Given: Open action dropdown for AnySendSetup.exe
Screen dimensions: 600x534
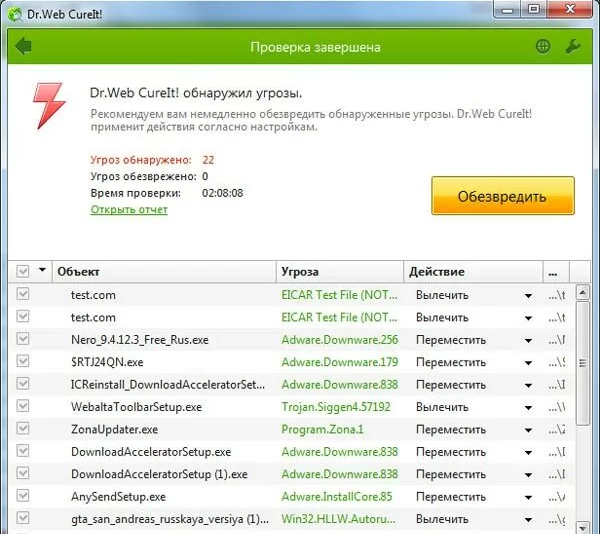Looking at the screenshot, I should [528, 497].
